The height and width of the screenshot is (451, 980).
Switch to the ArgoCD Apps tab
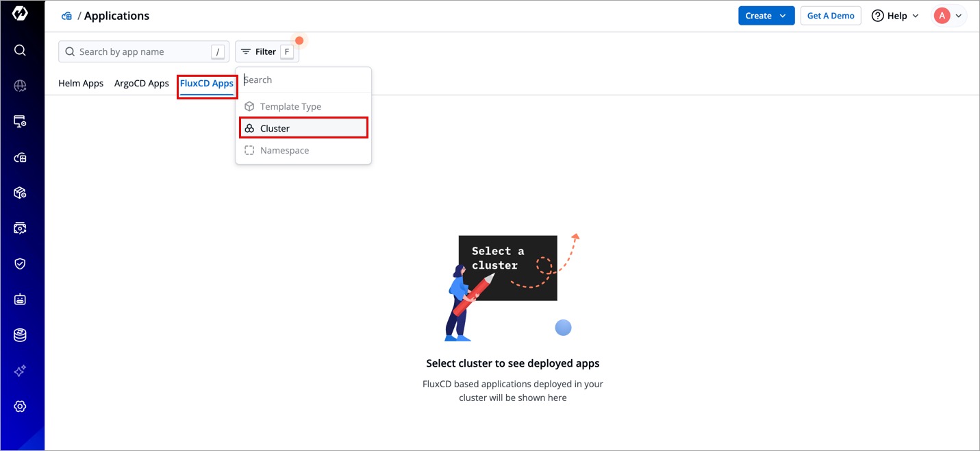point(141,84)
